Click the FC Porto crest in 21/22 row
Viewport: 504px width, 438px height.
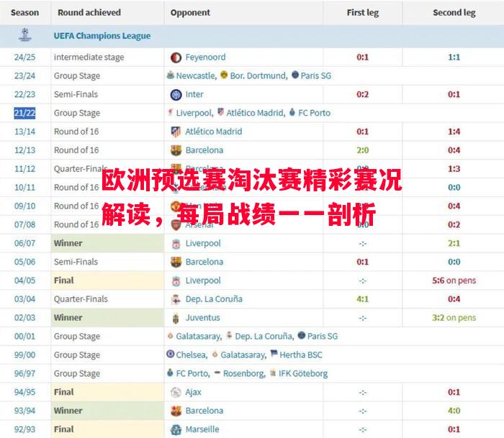coord(292,112)
